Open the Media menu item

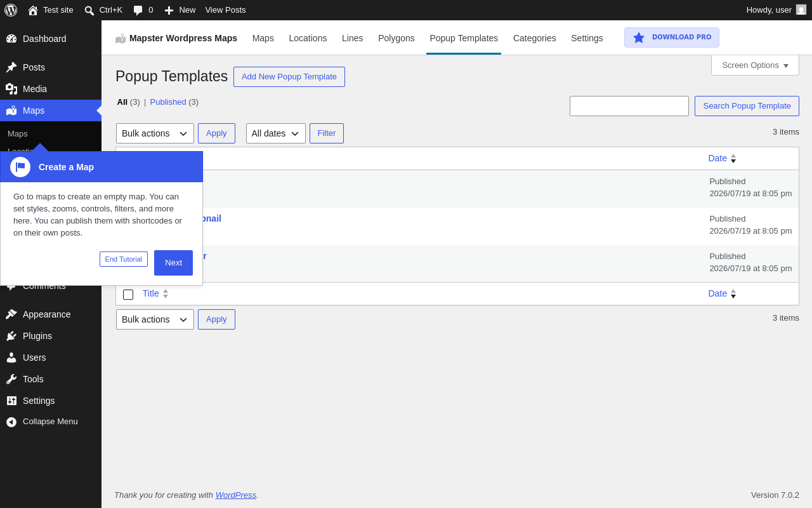click(51, 89)
